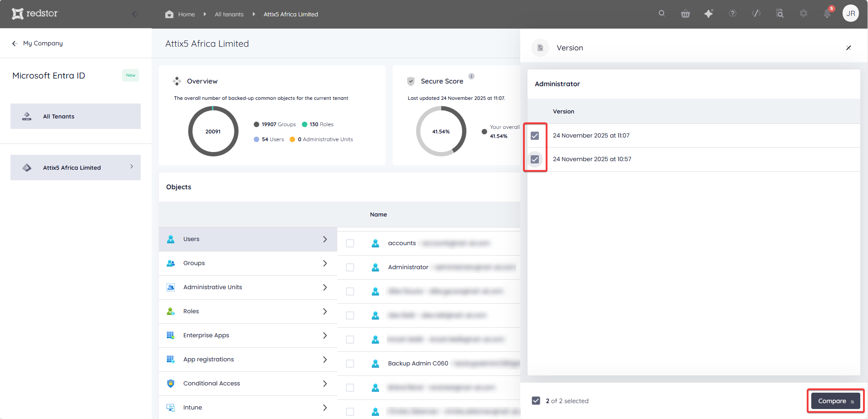Open the document search icon
Image resolution: width=868 pixels, height=419 pixels.
point(780,14)
